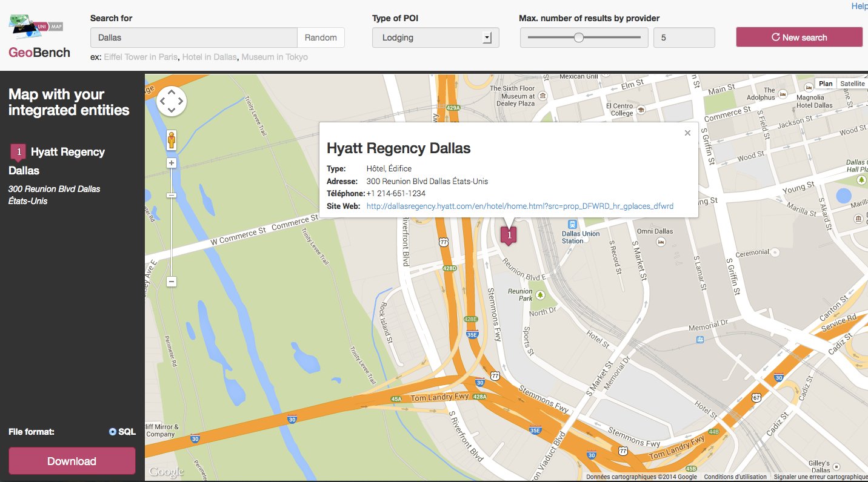This screenshot has height=482, width=868.
Task: Click The Sixth Floor Museum icon
Action: [x=542, y=96]
